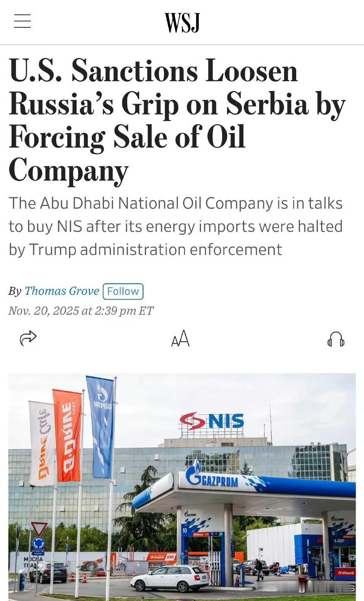Tap the red and blue NIS rooftop sign
Viewport: 364px width, 601px height.
(x=212, y=421)
